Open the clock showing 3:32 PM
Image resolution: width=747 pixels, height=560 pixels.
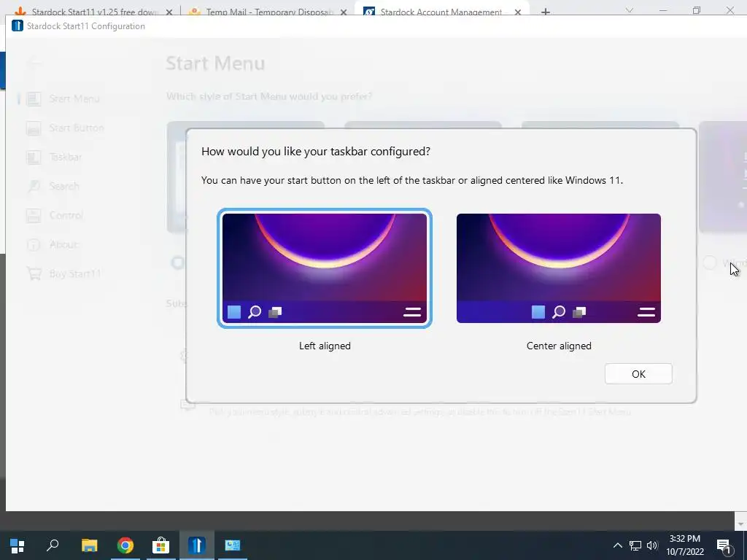coord(685,545)
